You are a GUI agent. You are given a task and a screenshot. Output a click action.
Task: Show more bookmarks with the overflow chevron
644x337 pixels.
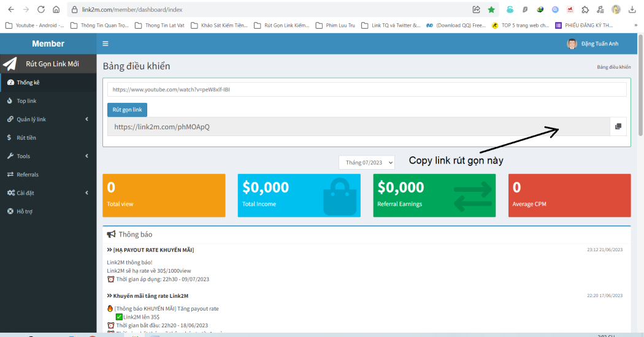point(636,26)
